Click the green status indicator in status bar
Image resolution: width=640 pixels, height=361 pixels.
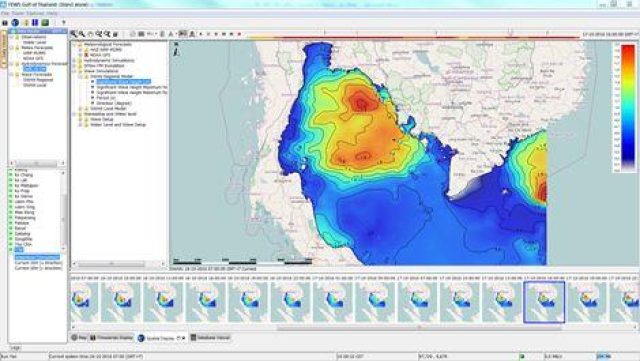point(522,357)
